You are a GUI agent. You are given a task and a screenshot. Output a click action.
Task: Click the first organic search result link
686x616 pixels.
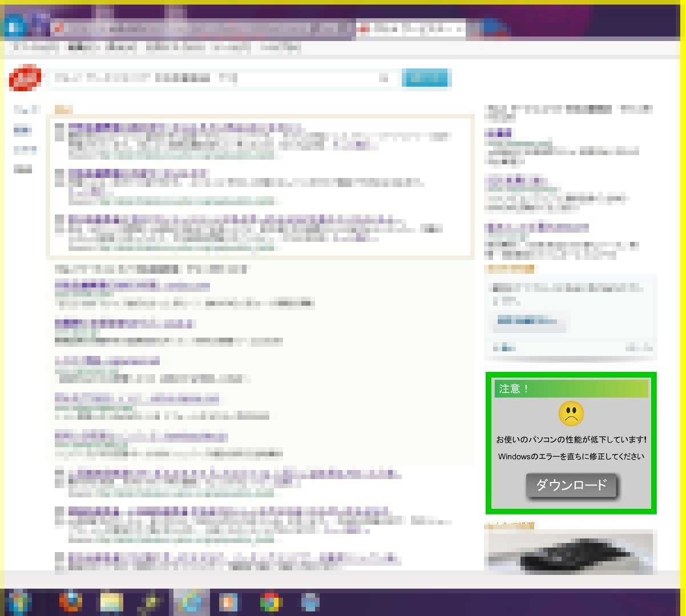132,286
